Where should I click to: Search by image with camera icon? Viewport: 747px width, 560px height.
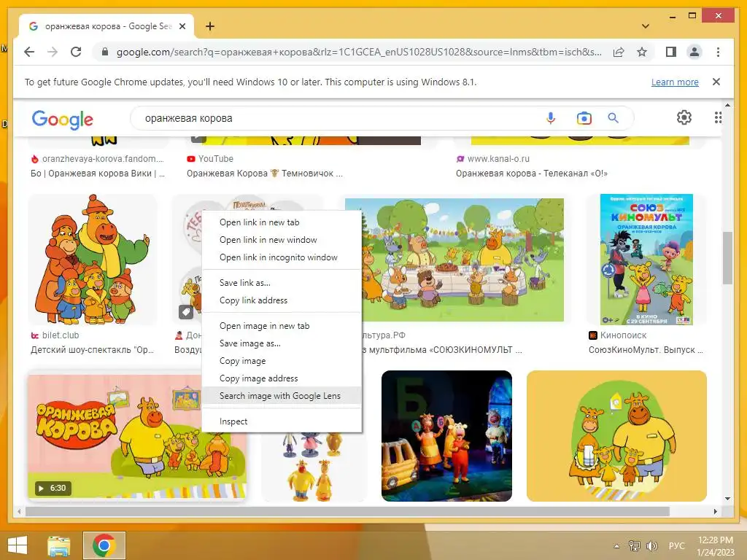584,118
